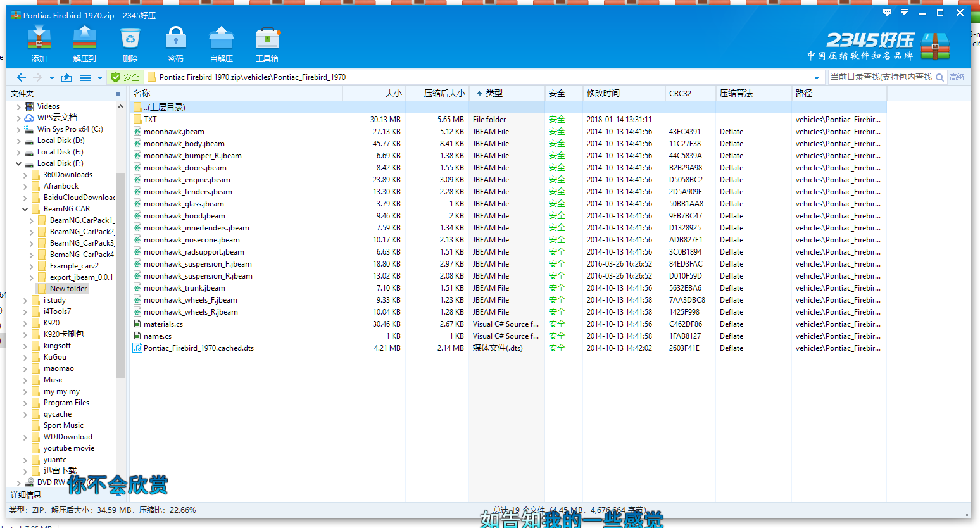Sort by 类型 column header
This screenshot has width=980, height=528.
507,93
